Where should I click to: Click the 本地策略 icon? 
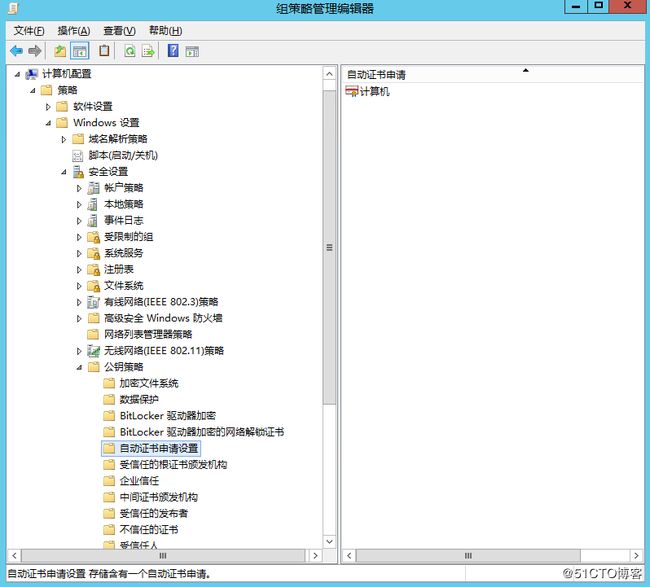click(92, 204)
